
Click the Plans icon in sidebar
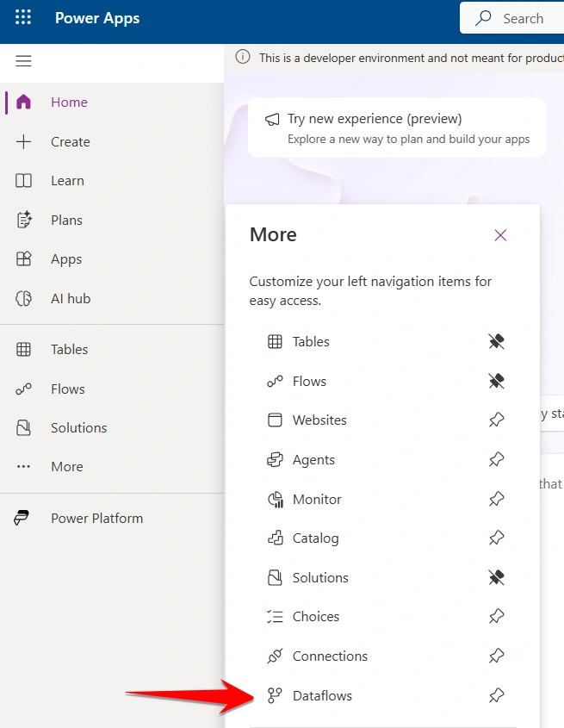pos(23,220)
